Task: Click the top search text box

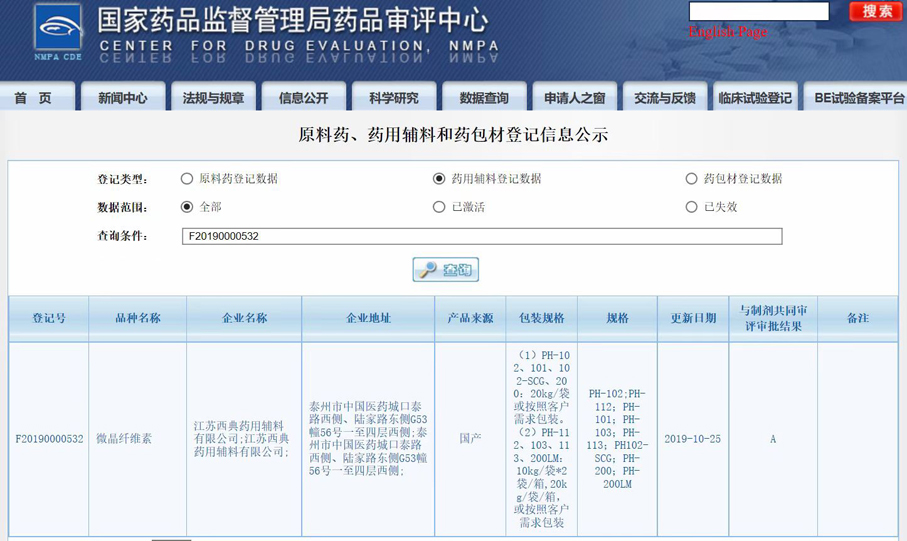Action: pos(758,11)
